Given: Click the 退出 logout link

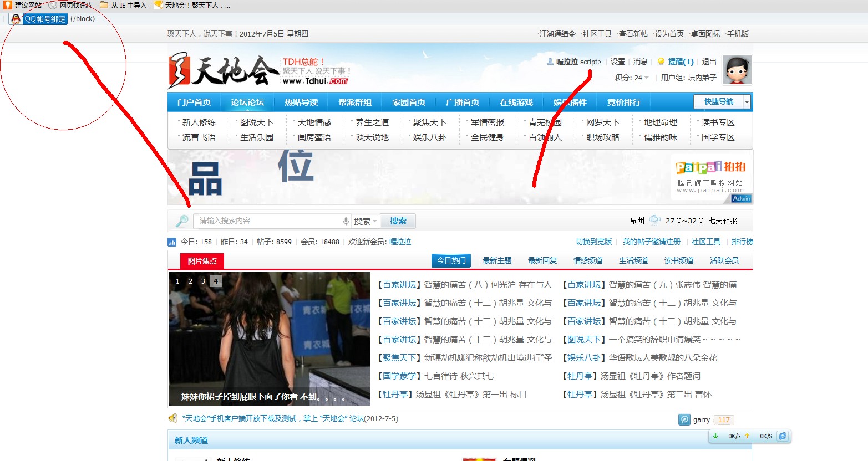Looking at the screenshot, I should click(x=709, y=62).
